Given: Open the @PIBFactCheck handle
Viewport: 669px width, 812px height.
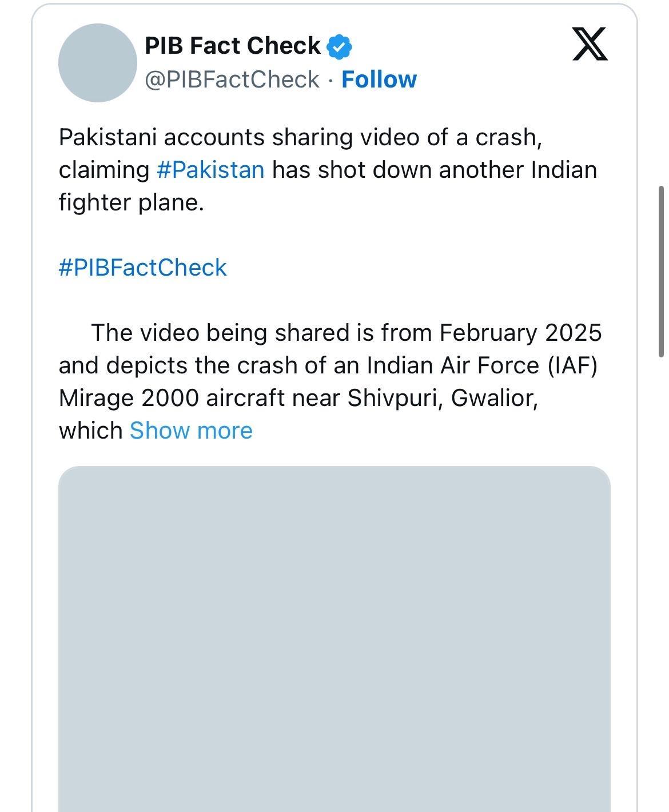Looking at the screenshot, I should coord(232,79).
